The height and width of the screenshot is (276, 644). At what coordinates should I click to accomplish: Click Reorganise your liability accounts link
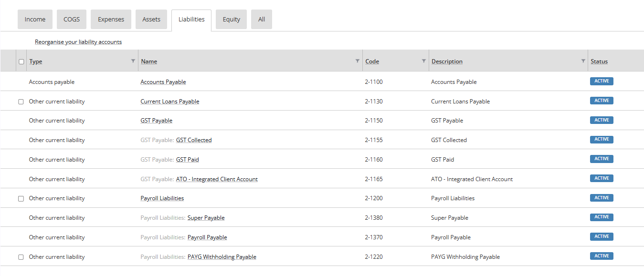click(x=78, y=42)
